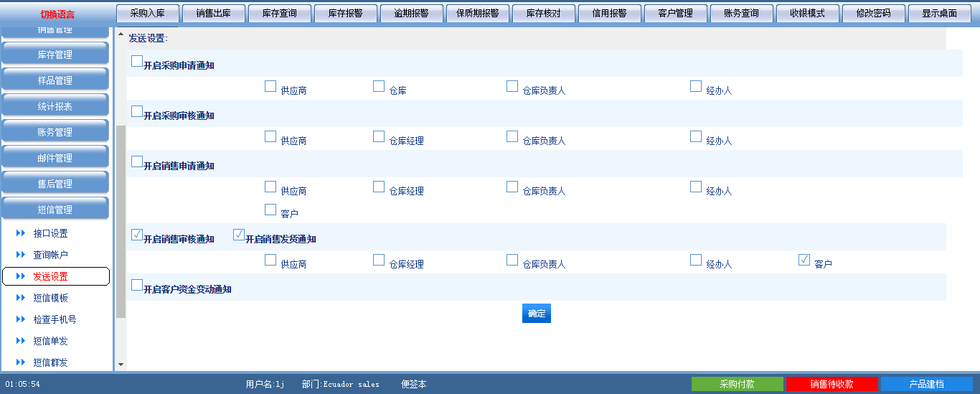980x394 pixels.
Task: Click arrow icon beside 查询帐户
Action: [20, 255]
